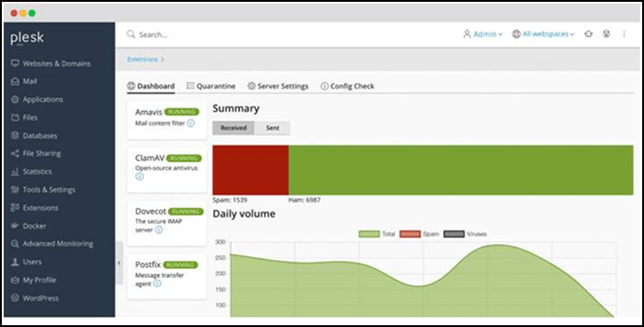Click the Spam: 1539 label
The image size is (644, 327).
click(230, 200)
